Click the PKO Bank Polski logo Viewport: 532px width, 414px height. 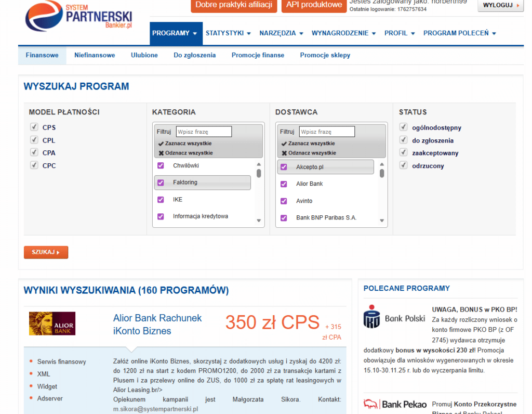394,316
